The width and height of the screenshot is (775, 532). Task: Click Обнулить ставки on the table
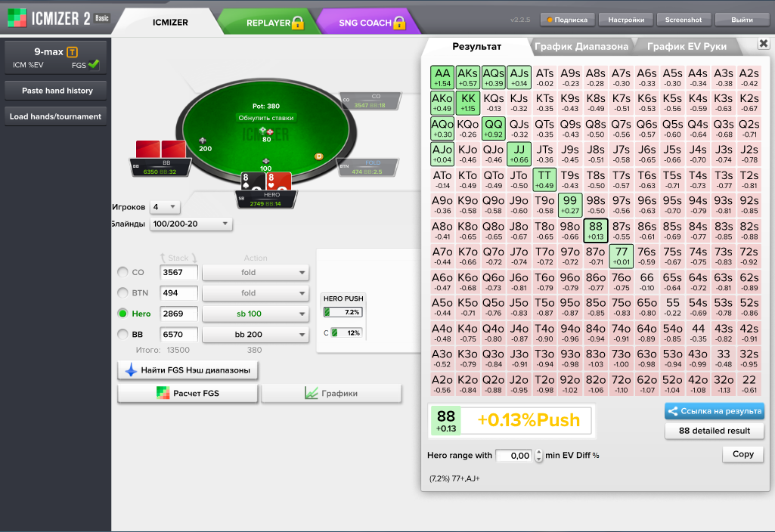coord(266,118)
